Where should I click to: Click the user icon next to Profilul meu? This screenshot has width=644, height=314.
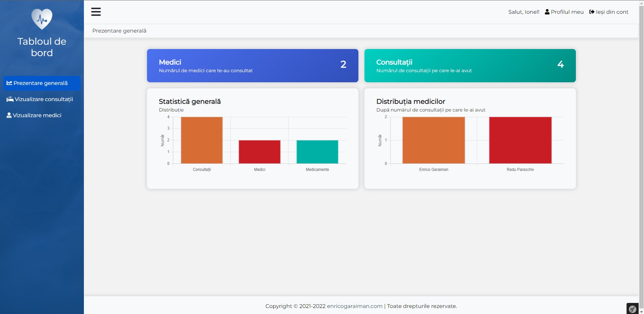click(x=547, y=12)
